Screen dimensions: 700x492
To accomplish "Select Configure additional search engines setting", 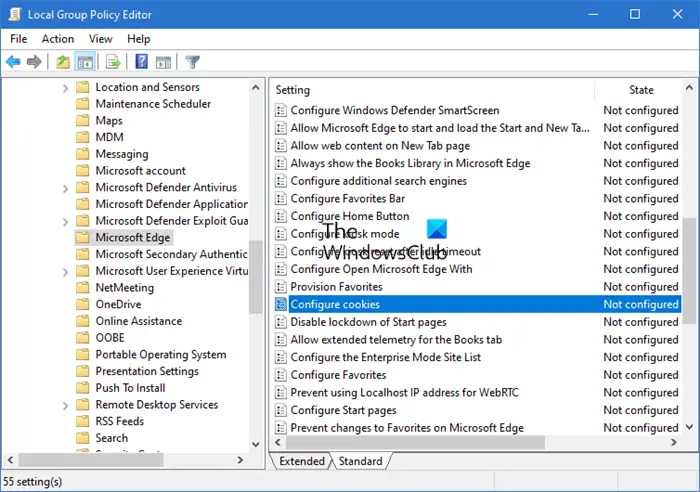I will [379, 181].
